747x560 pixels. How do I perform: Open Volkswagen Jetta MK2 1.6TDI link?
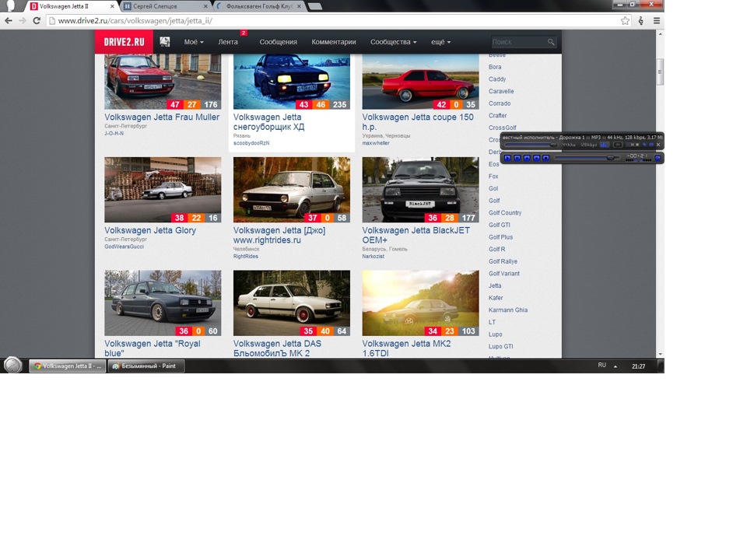[x=406, y=348]
